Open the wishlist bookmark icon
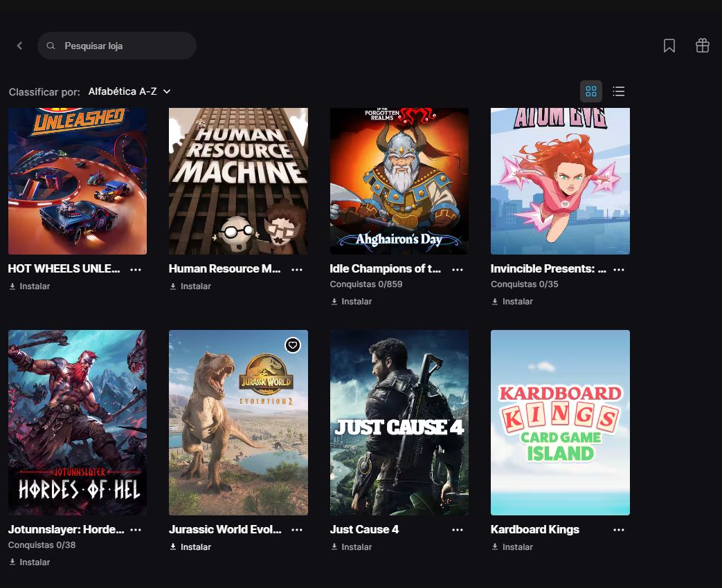 669,46
